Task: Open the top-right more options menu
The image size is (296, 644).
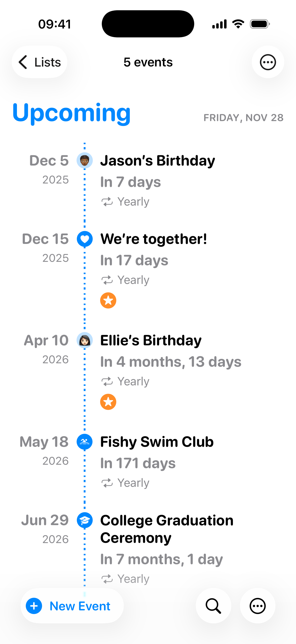Action: click(268, 62)
